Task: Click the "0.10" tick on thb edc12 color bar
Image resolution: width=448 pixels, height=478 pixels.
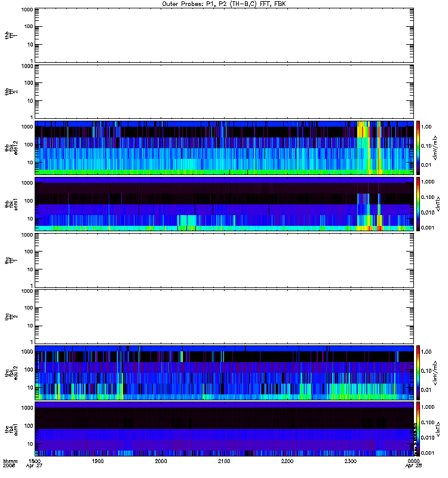Action: pyautogui.click(x=426, y=146)
